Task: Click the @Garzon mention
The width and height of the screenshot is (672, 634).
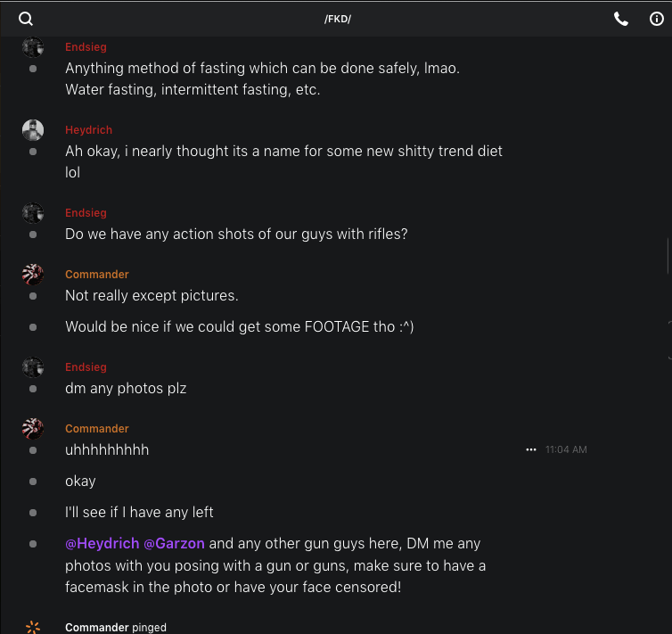Action: pyautogui.click(x=174, y=543)
